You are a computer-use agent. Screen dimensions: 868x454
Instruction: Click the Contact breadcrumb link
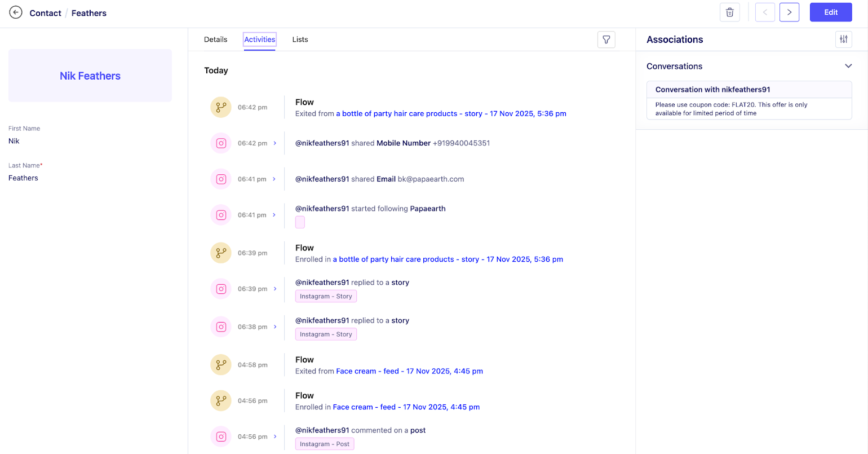click(x=45, y=13)
